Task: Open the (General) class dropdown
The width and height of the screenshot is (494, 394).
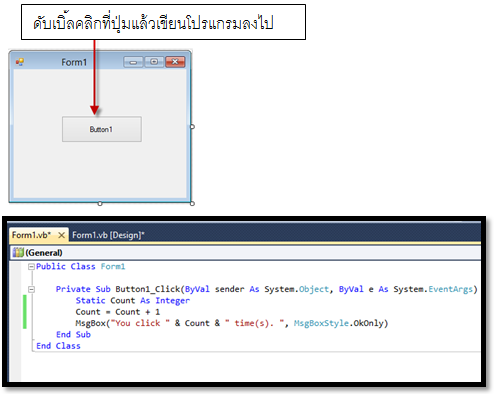Action: pos(245,253)
